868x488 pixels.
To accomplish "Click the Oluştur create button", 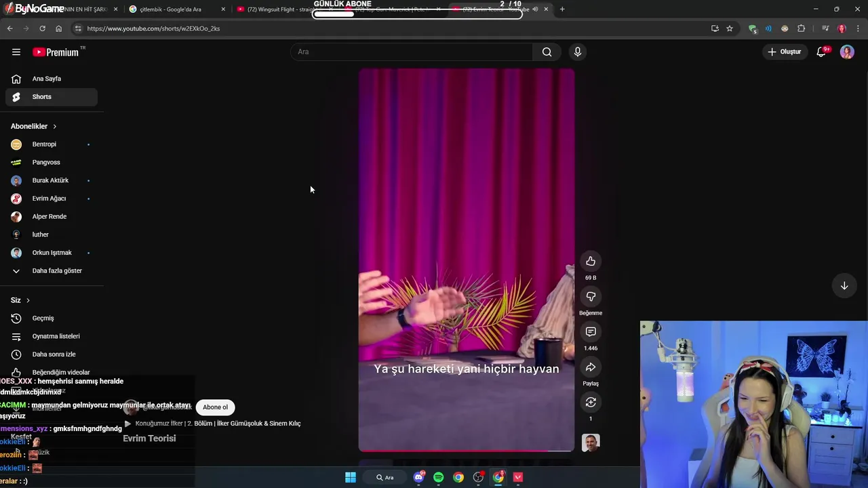I will coord(785,52).
